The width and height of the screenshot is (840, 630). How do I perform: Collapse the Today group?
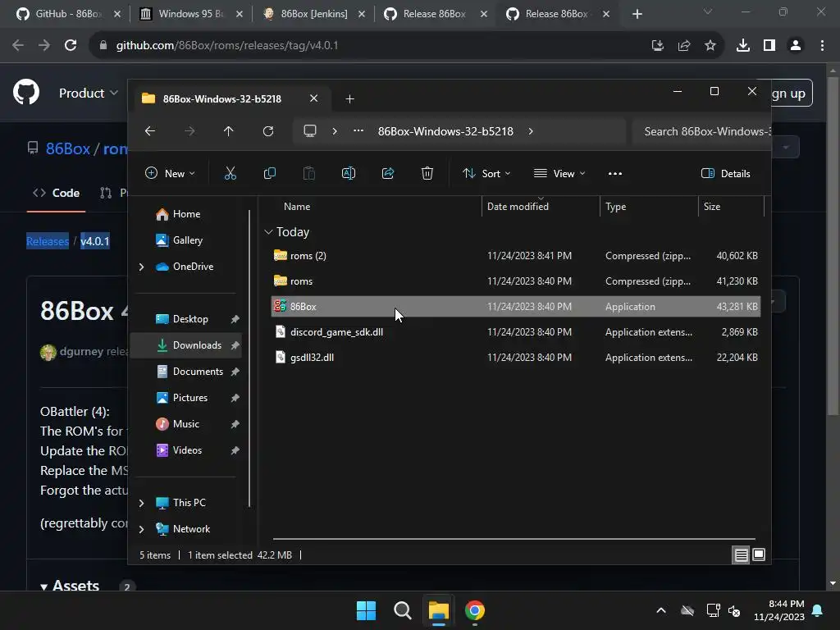(268, 232)
